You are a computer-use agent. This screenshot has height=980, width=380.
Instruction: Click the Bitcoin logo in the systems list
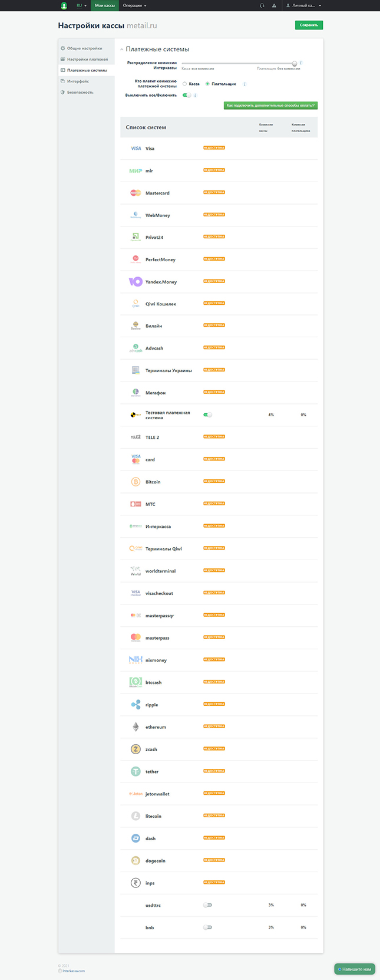136,482
